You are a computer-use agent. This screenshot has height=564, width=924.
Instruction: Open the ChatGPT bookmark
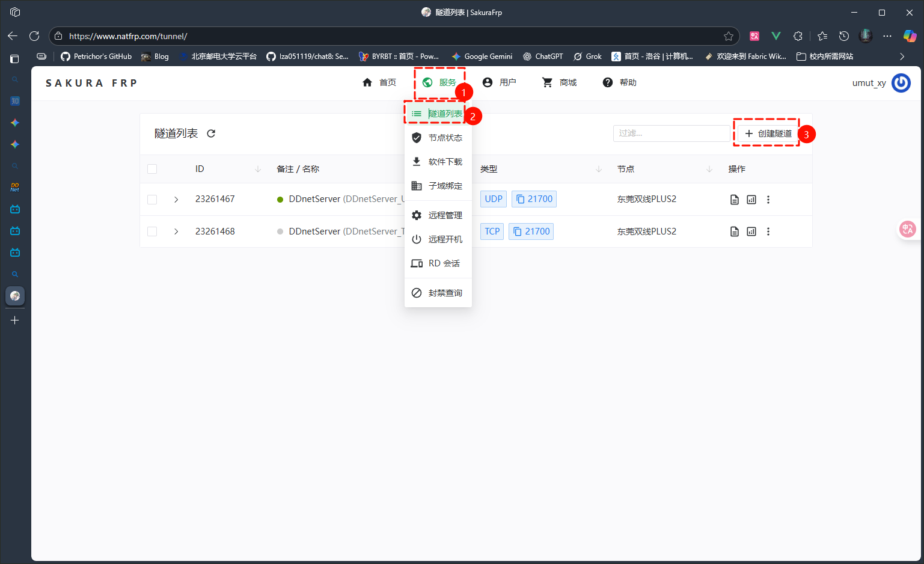[x=543, y=57]
